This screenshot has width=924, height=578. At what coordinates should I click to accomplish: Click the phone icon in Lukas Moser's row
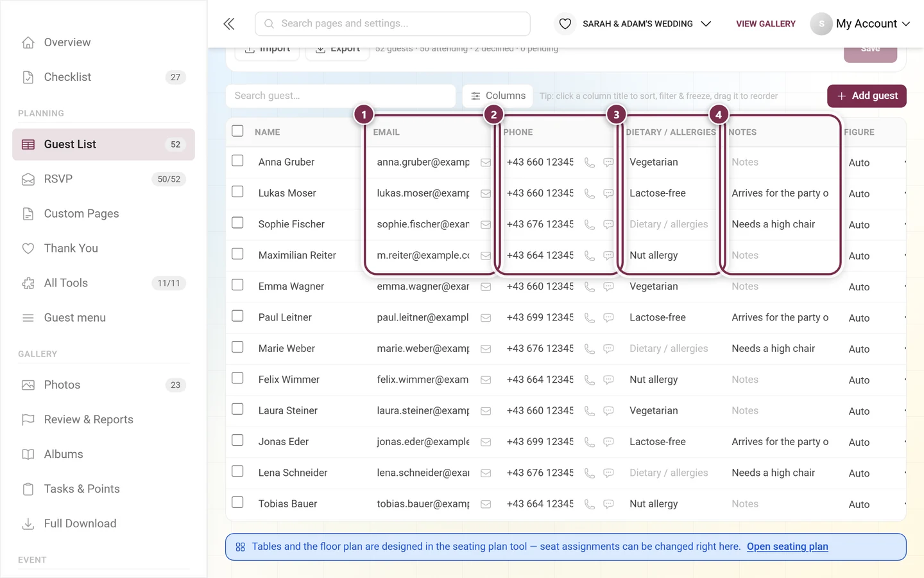(x=590, y=193)
